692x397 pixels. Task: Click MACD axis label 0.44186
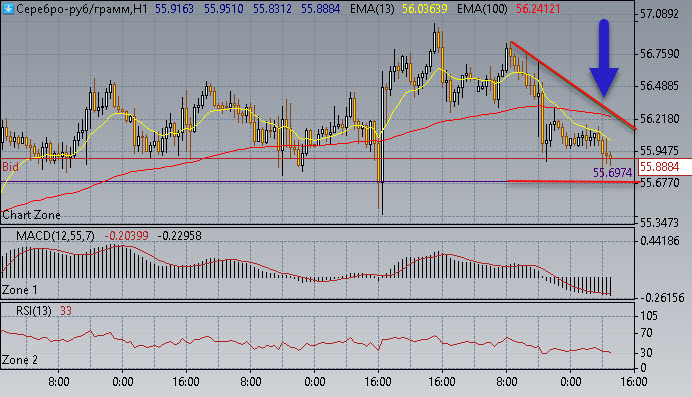(659, 241)
